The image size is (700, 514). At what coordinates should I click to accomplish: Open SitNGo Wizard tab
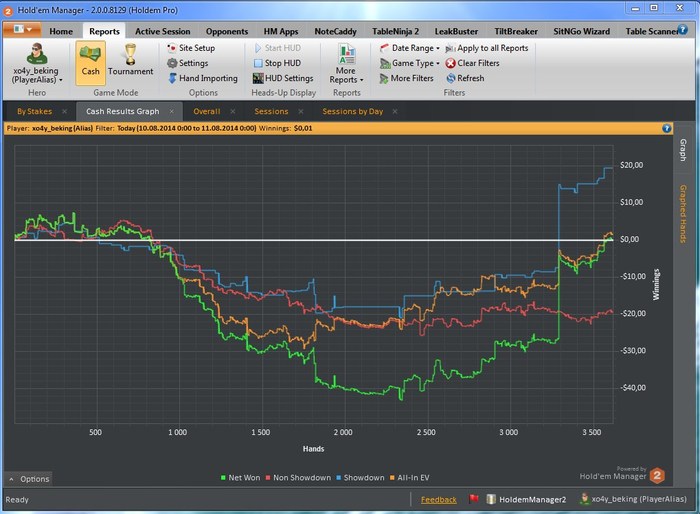click(x=582, y=31)
